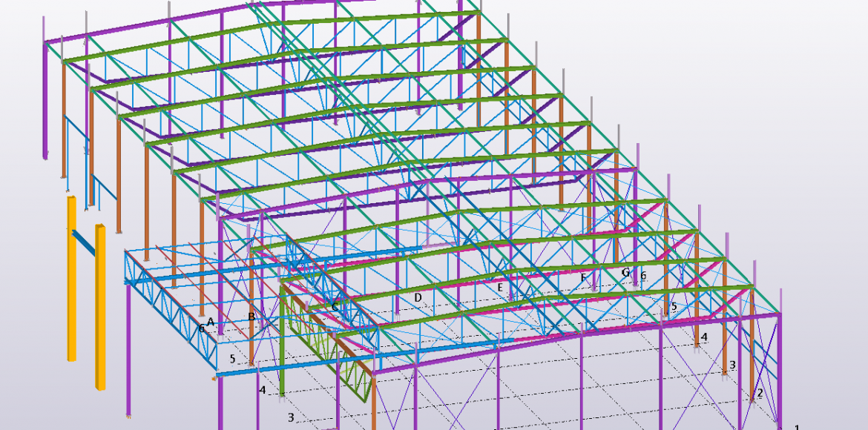Click grid label 6 beside label G
The height and width of the screenshot is (430, 868).
pyautogui.click(x=643, y=276)
